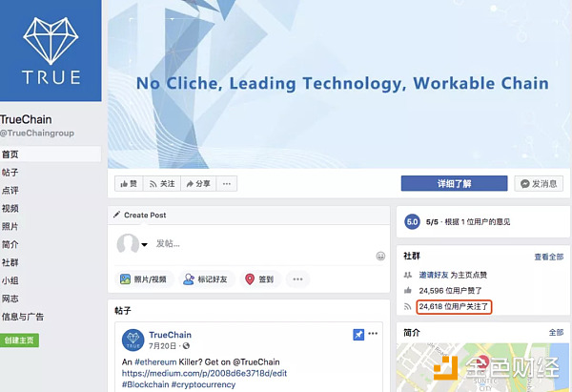Click the 24,596 位用户赞了 likes count
The width and height of the screenshot is (572, 392).
coord(451,291)
